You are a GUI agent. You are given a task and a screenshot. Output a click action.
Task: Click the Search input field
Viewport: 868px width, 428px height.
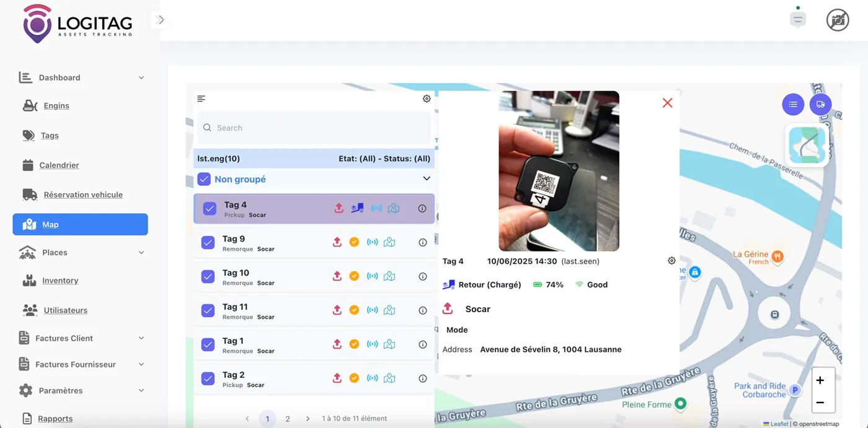coord(313,128)
